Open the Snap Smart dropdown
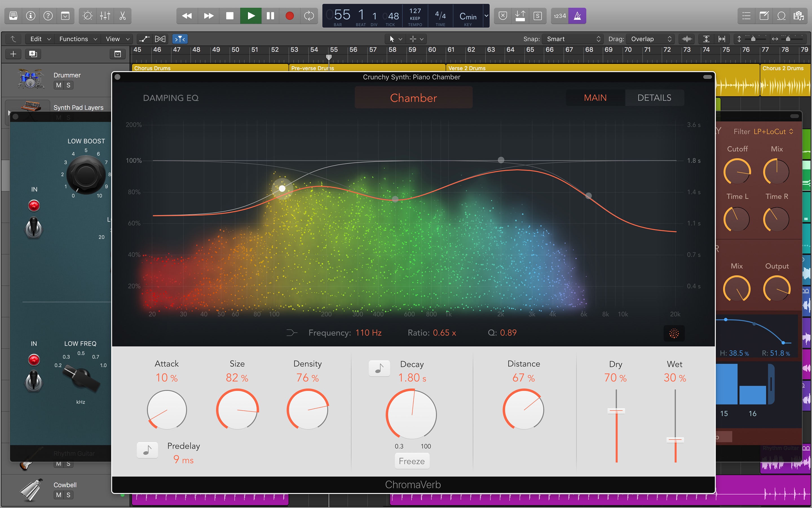 (x=573, y=39)
